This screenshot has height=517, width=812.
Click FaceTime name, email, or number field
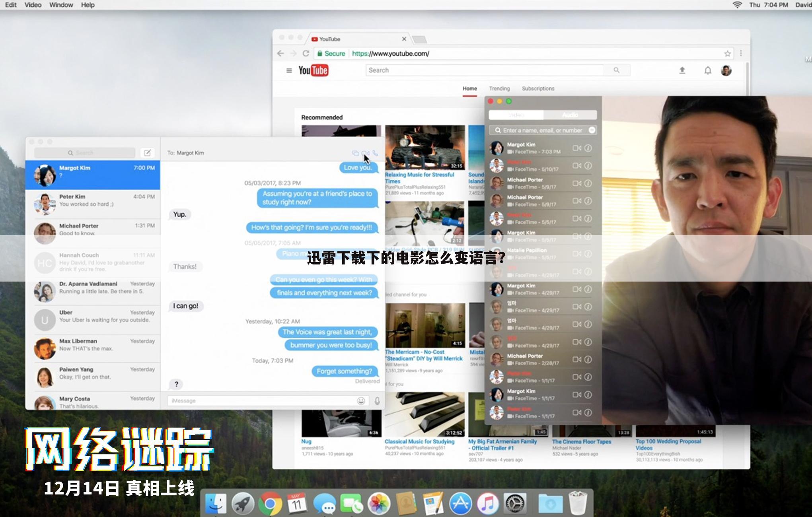click(x=543, y=130)
